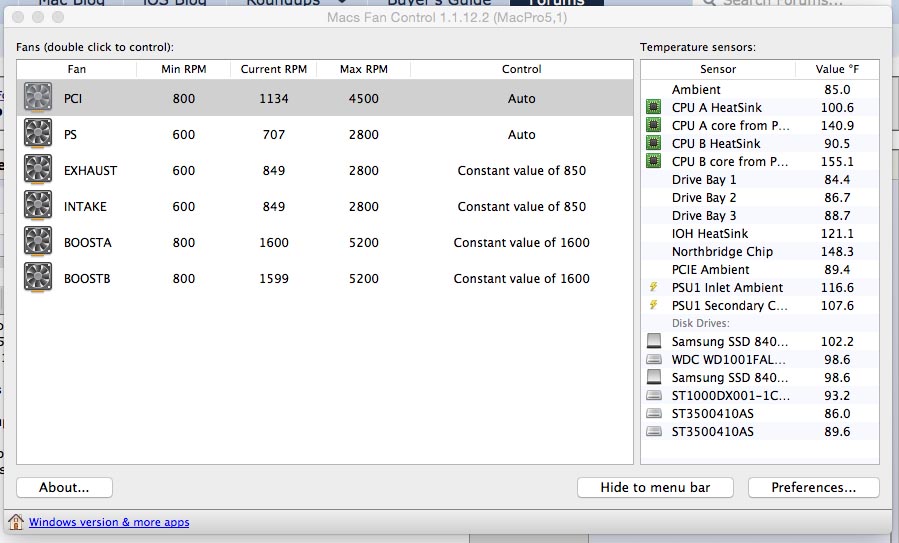Click the CPU B core chip icon
Viewport: 899px width, 543px height.
tap(653, 161)
